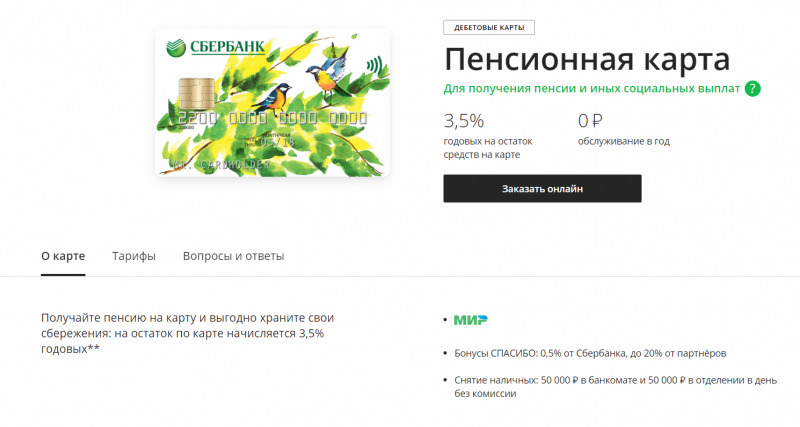The width and height of the screenshot is (800, 427).
Task: Click the green question mark help icon
Action: [x=753, y=89]
